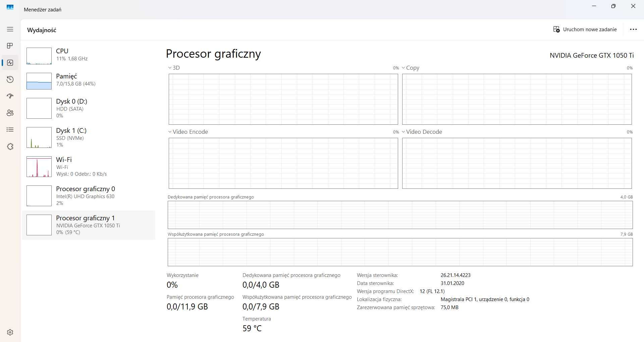This screenshot has height=342, width=644.
Task: Select the CPU performance entry
Action: tap(89, 56)
